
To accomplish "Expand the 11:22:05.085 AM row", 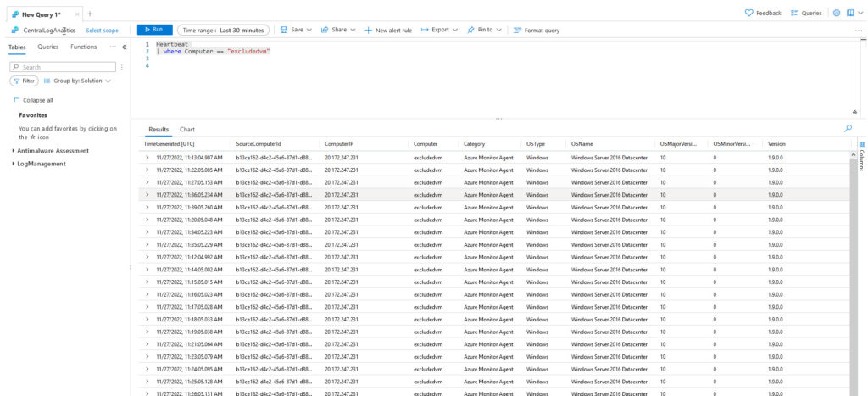I will pyautogui.click(x=147, y=170).
